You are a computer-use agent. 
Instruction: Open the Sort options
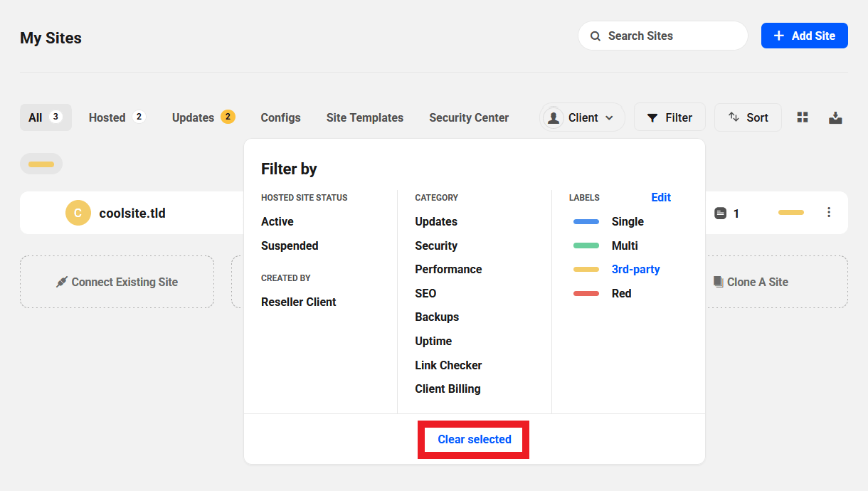point(748,117)
